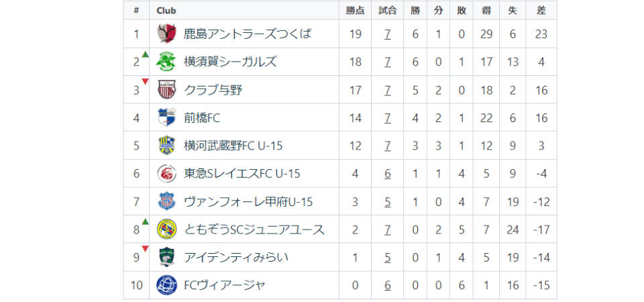Click the FCヴィアージャ globe logo

166,285
